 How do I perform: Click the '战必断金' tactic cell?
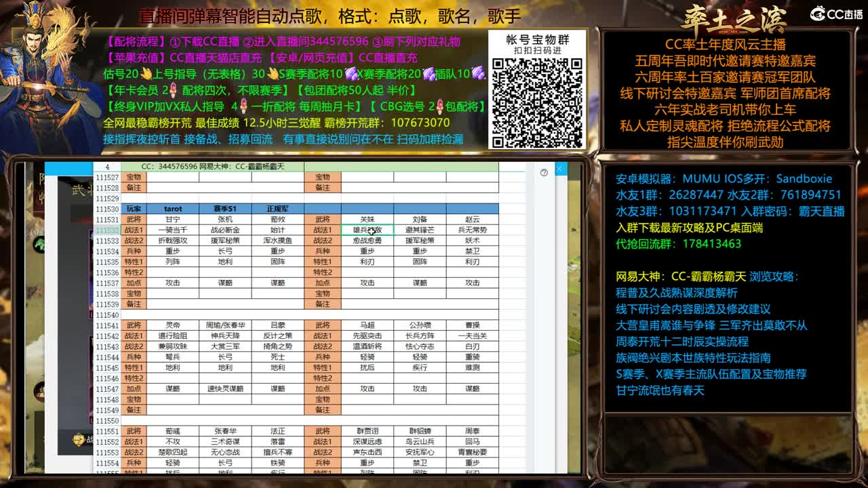point(225,230)
